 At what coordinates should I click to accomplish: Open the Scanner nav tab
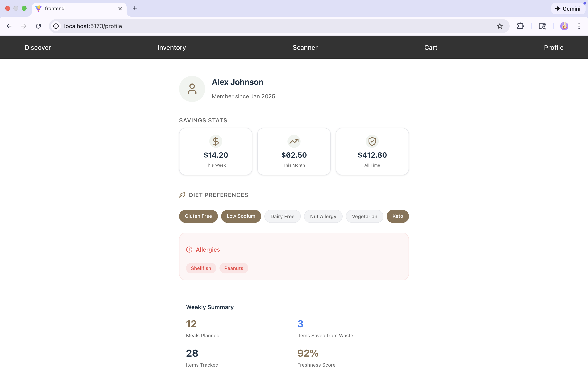305,47
